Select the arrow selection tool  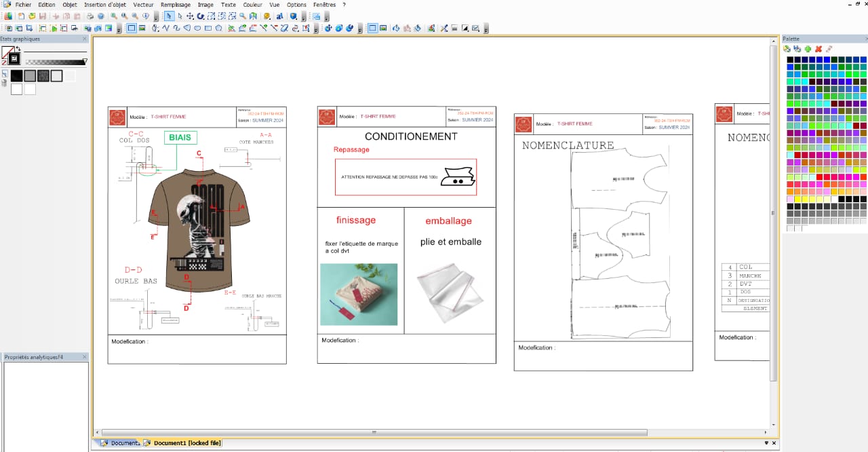click(169, 16)
